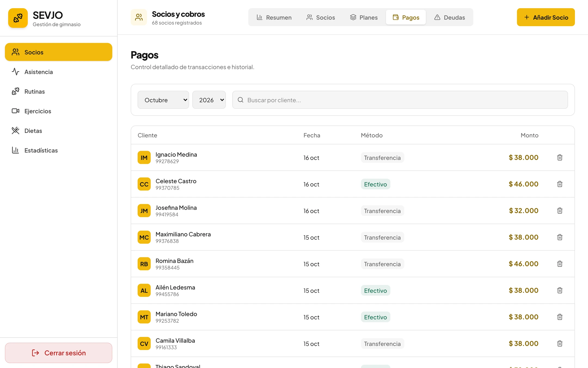Click the Fecha column header
588x368 pixels.
click(x=312, y=135)
